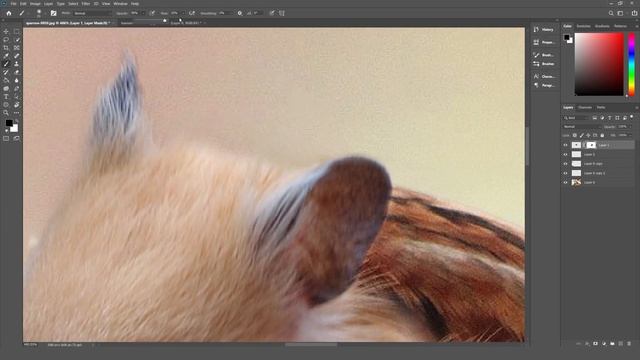Open the History panel
The width and height of the screenshot is (640, 360).
pyautogui.click(x=544, y=30)
